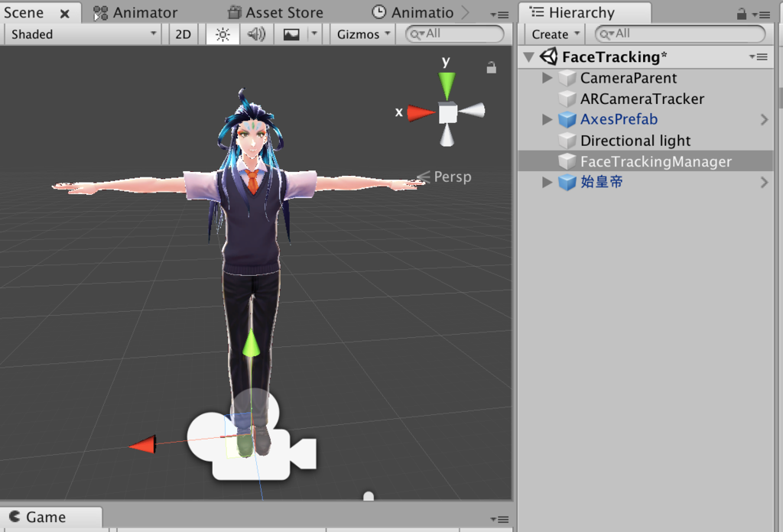Click the FaceTrackingManager cube icon
The width and height of the screenshot is (783, 532).
click(567, 162)
